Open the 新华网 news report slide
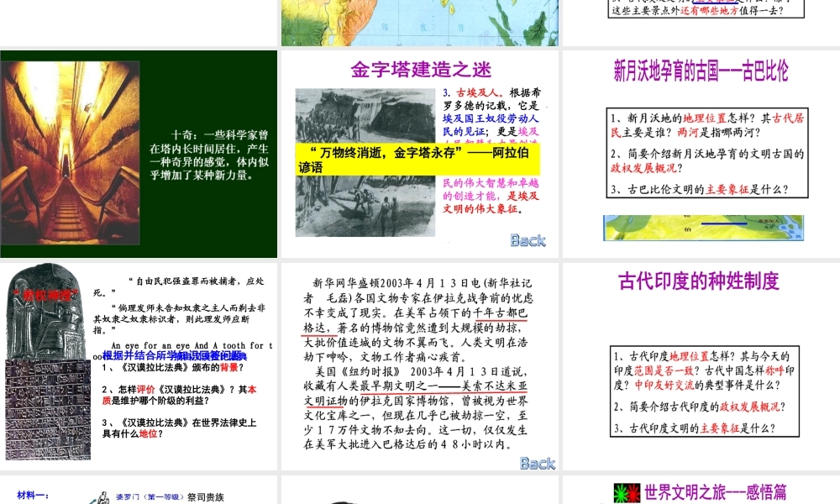 pos(419,365)
